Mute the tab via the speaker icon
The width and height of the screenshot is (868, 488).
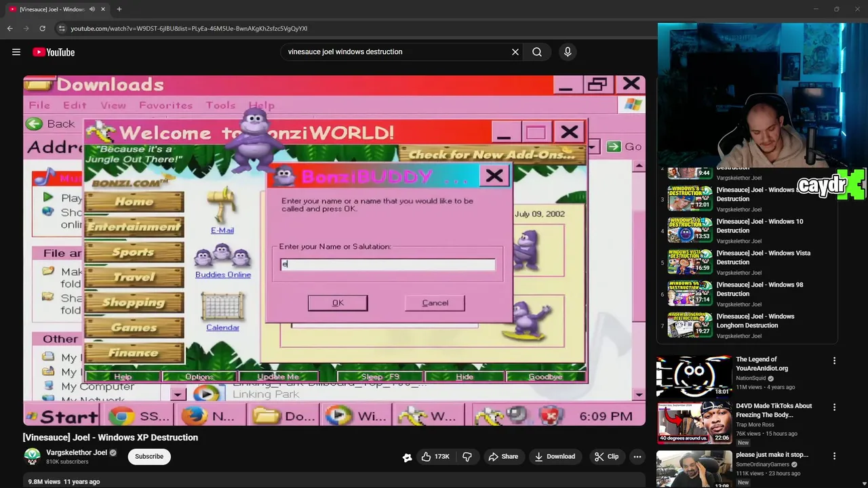coord(92,9)
